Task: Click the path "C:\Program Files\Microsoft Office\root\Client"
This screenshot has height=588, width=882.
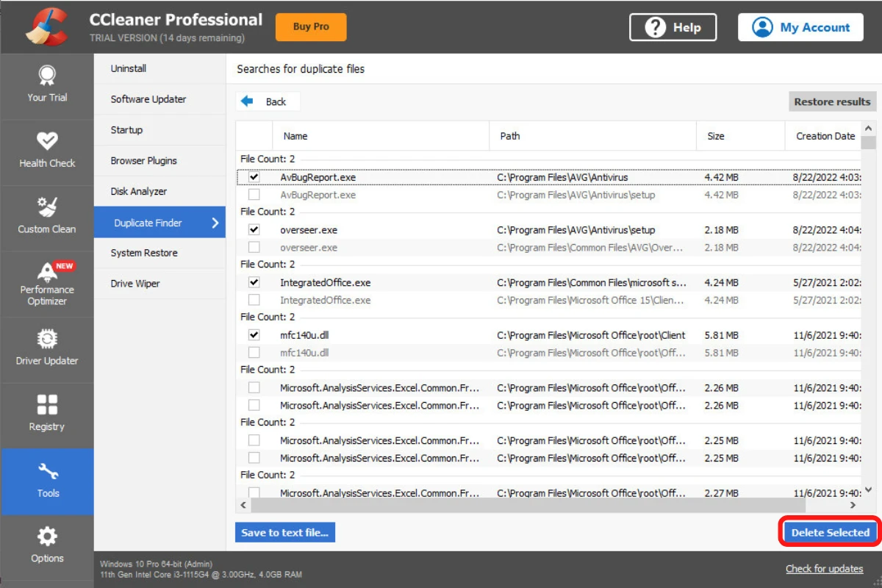Action: tap(591, 335)
